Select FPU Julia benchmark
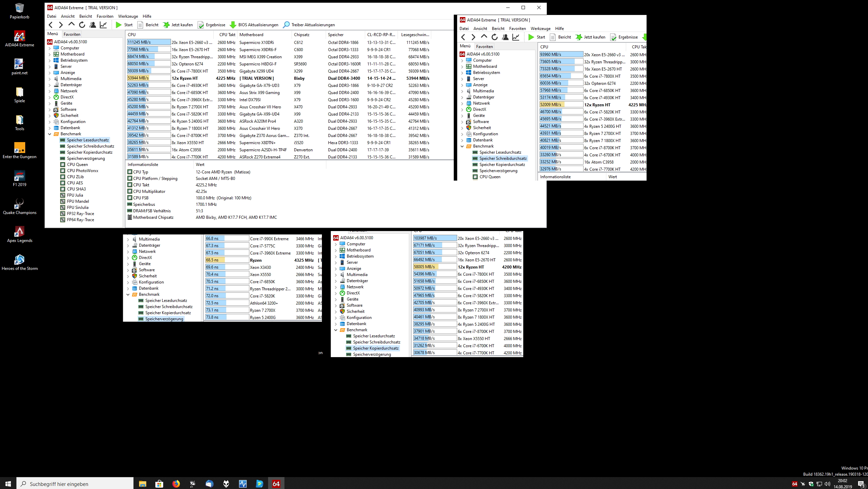 point(75,195)
